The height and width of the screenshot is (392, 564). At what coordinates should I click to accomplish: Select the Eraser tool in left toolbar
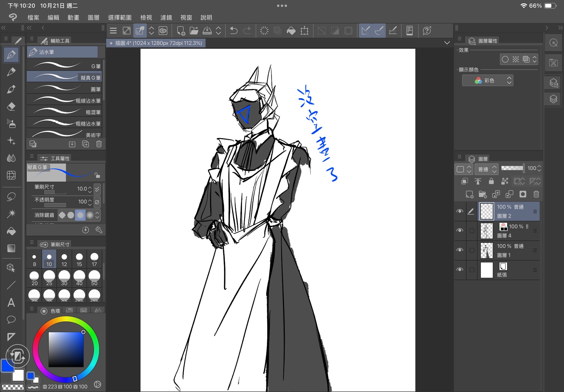pyautogui.click(x=11, y=107)
